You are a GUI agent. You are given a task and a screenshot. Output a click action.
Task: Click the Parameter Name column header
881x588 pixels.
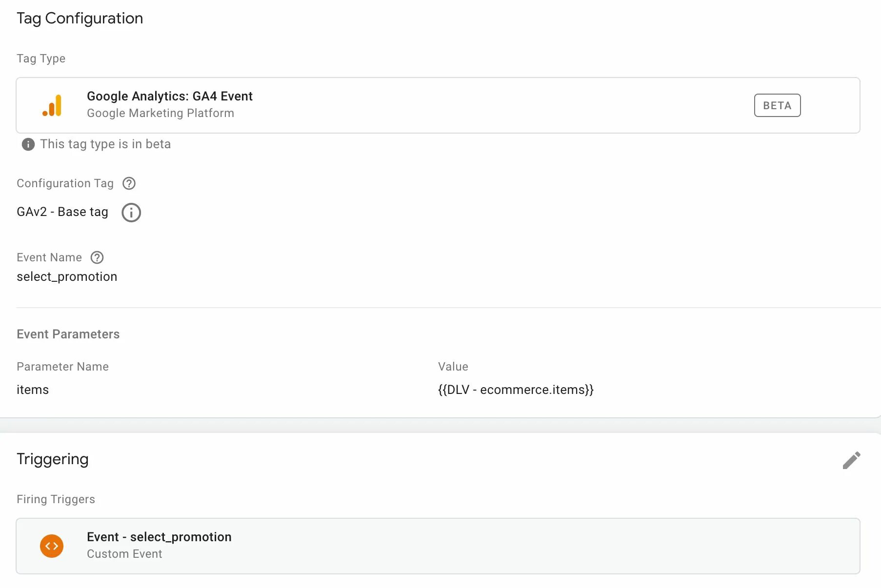pyautogui.click(x=62, y=367)
